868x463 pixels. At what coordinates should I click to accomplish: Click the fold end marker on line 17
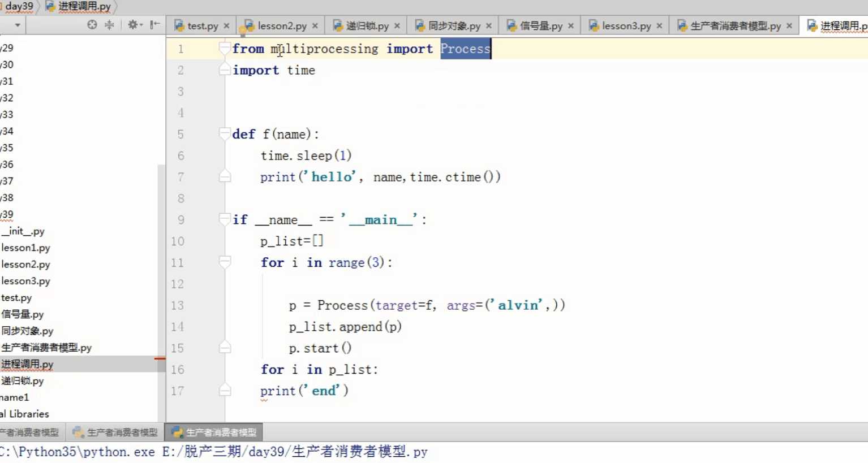(225, 390)
